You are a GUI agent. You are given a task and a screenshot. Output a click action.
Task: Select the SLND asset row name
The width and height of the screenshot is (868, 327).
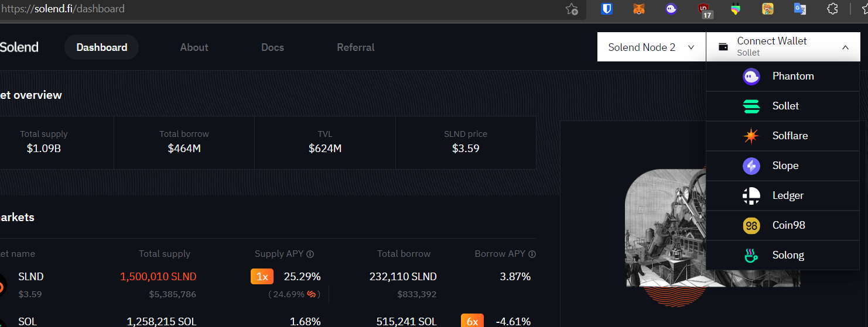pyautogui.click(x=30, y=277)
